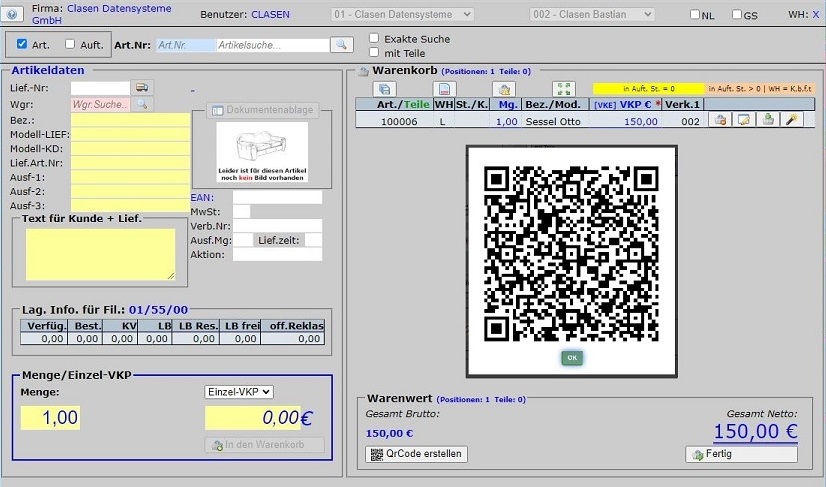Image resolution: width=826 pixels, height=487 pixels.
Task: Click the Ausf-1 input field
Action: tap(130, 177)
